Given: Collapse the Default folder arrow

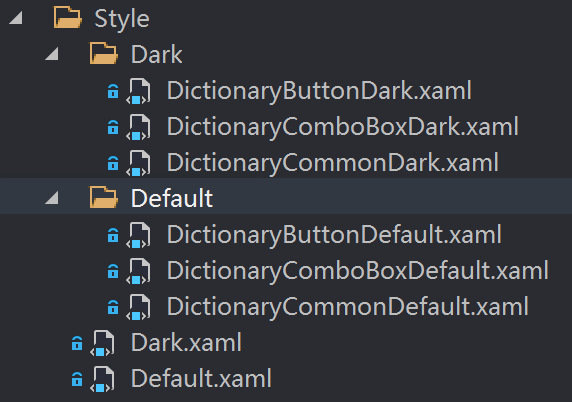Looking at the screenshot, I should pyautogui.click(x=52, y=198).
